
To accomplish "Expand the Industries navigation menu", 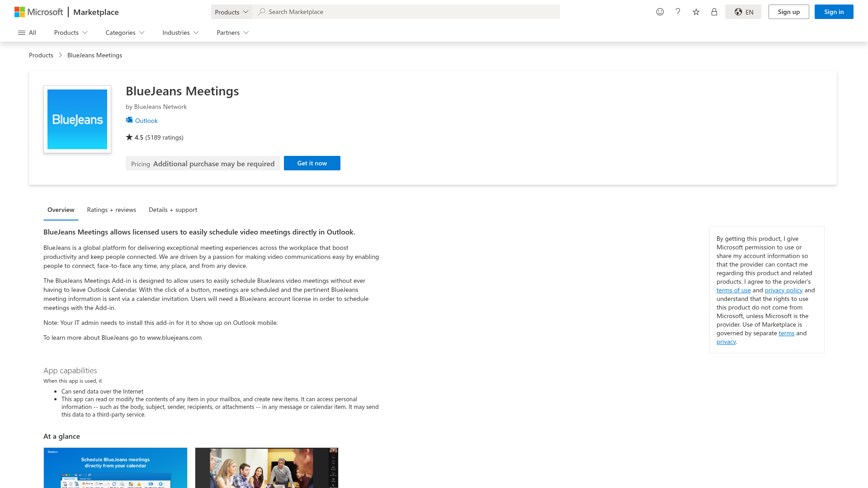I will click(x=180, y=33).
